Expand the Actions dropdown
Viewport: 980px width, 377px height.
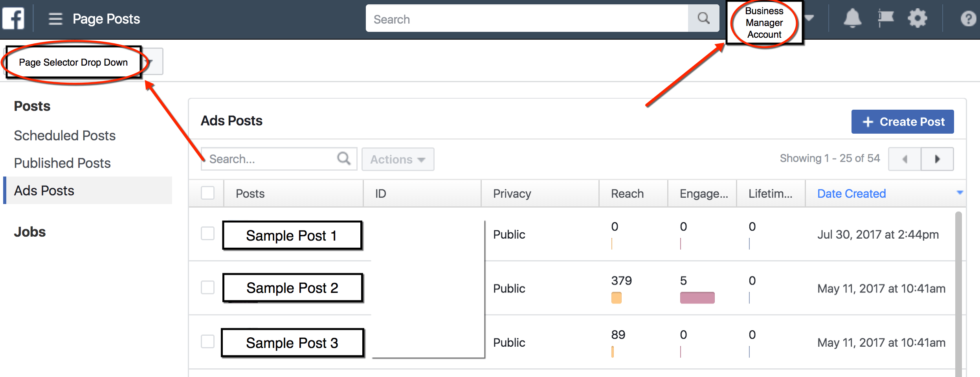coord(397,159)
